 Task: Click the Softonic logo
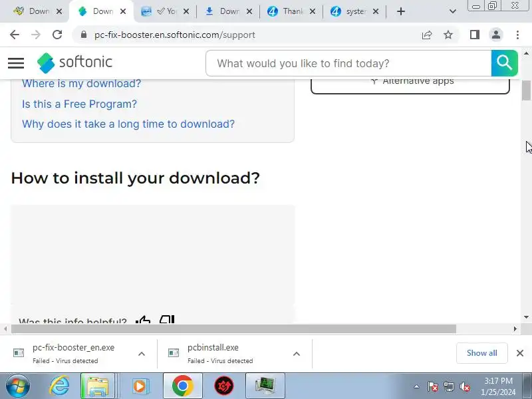(74, 63)
